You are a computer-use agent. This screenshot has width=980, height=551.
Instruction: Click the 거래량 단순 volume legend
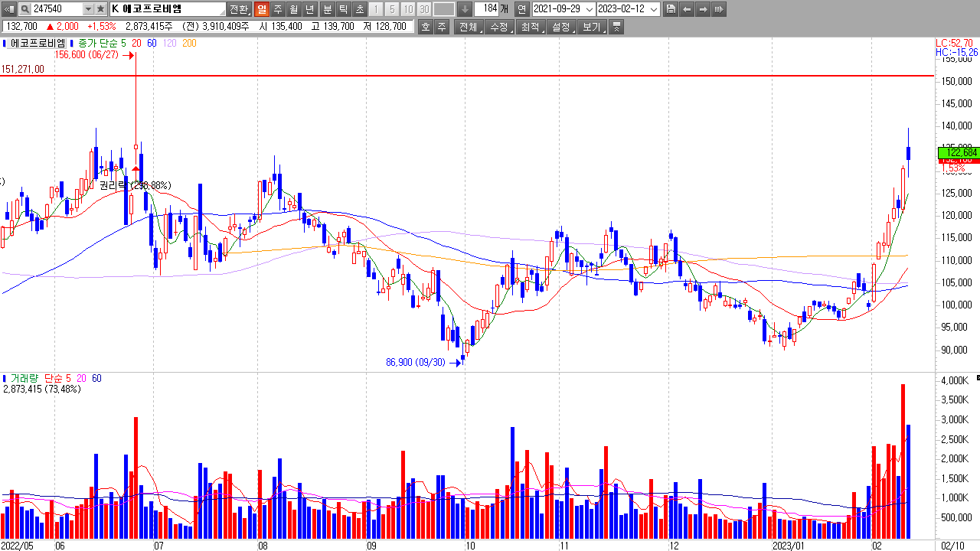pos(36,379)
